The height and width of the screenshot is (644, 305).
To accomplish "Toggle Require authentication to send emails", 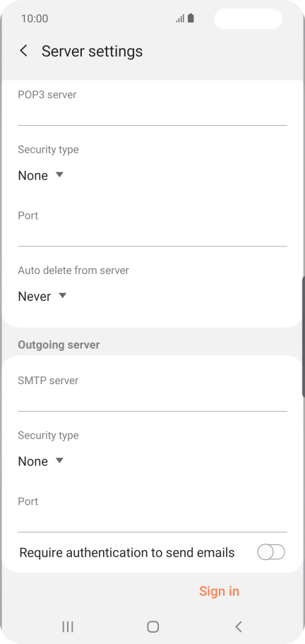I will pos(271,552).
